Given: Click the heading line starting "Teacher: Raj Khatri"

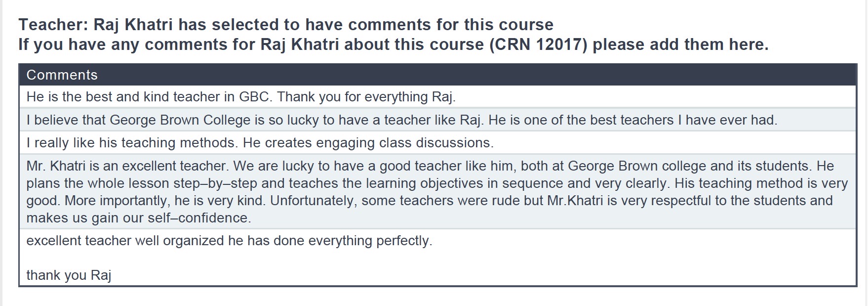Looking at the screenshot, I should click(x=285, y=25).
